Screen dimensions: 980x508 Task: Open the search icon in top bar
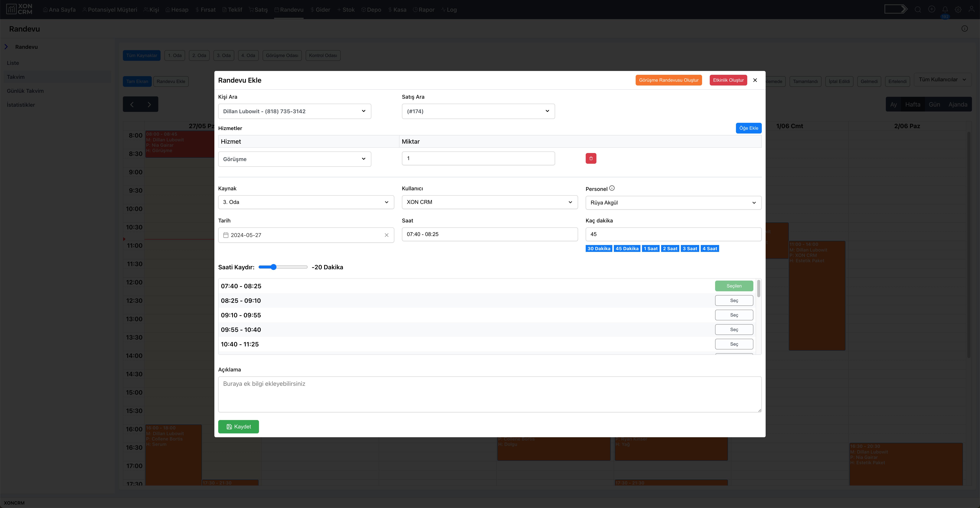918,10
